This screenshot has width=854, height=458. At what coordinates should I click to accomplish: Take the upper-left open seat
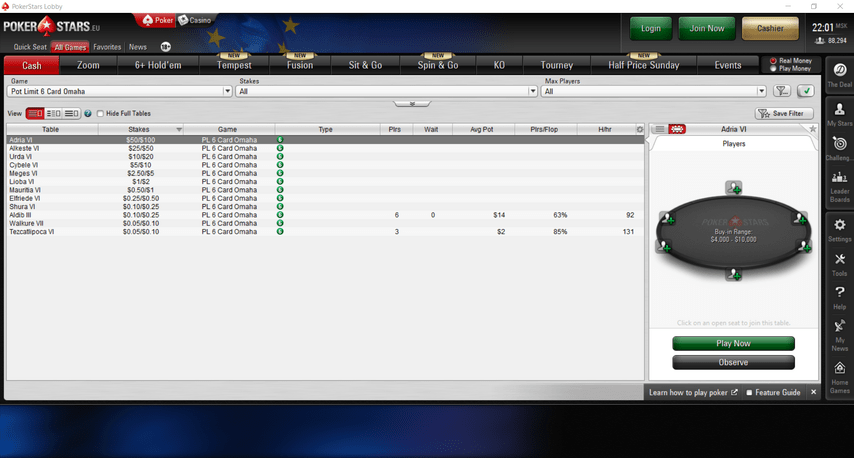point(668,218)
